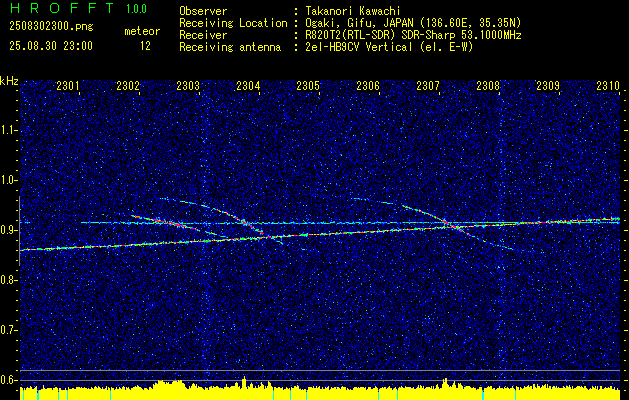The width and height of the screenshot is (629, 400).
Task: Select location text Ogaki, Gifu, JAPAN
Action: tap(359, 23)
